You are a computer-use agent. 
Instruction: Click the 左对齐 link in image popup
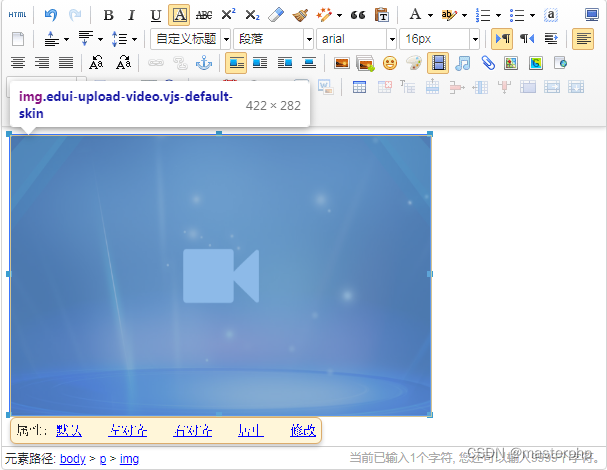pyautogui.click(x=127, y=431)
